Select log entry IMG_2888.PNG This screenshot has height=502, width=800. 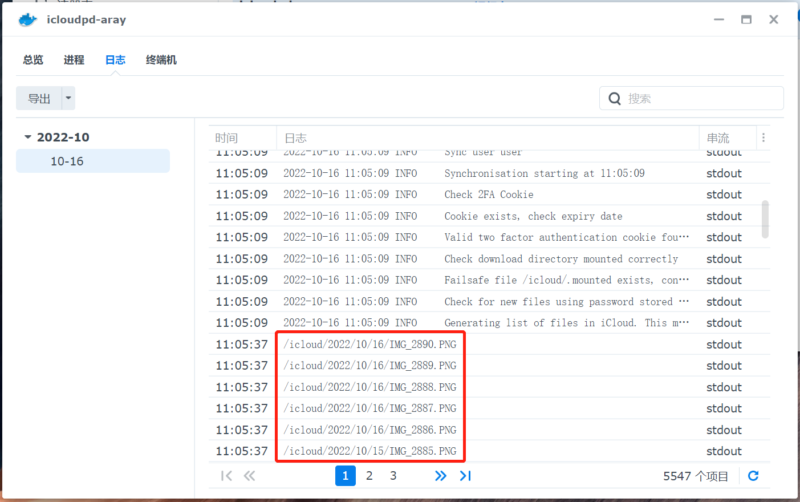click(x=489, y=387)
